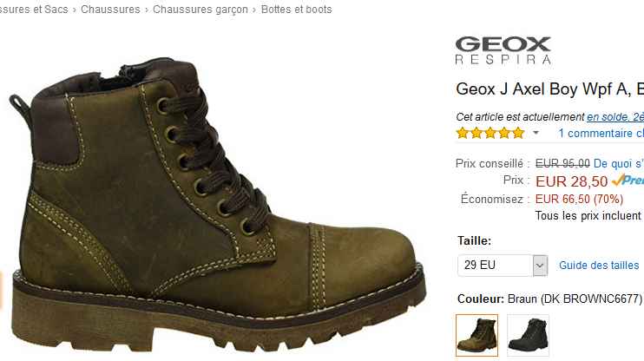Image resolution: width=644 pixels, height=361 pixels.
Task: Open the Chaussures breadcrumb
Action: coord(110,9)
